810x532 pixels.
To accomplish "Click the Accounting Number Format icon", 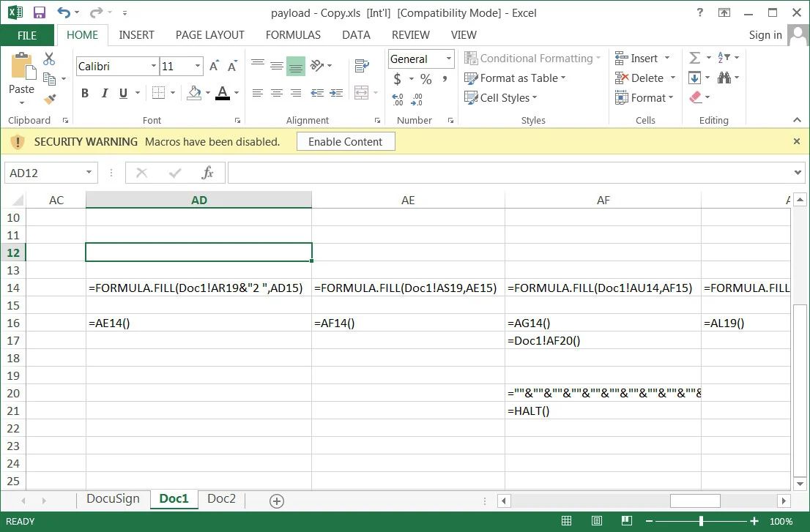I will coord(396,78).
